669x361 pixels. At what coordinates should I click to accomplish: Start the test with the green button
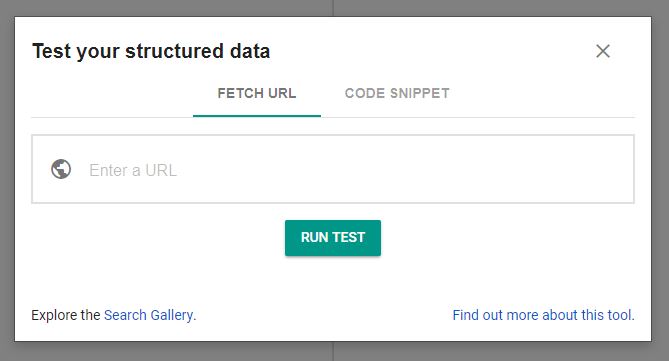pos(333,238)
